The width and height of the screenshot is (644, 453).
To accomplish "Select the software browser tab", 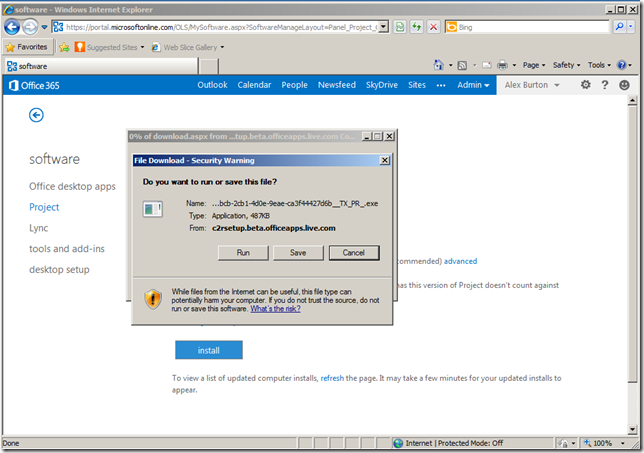I will 101,66.
